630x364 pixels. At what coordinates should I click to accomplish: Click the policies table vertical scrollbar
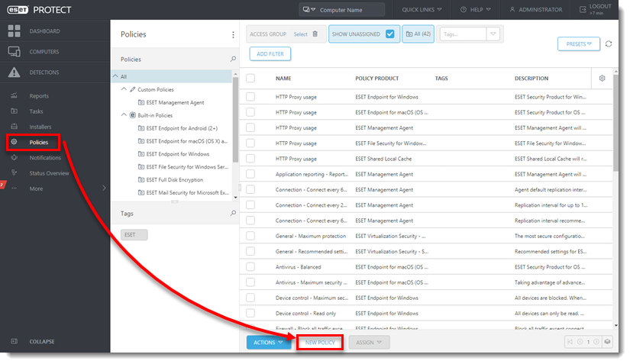[616, 123]
